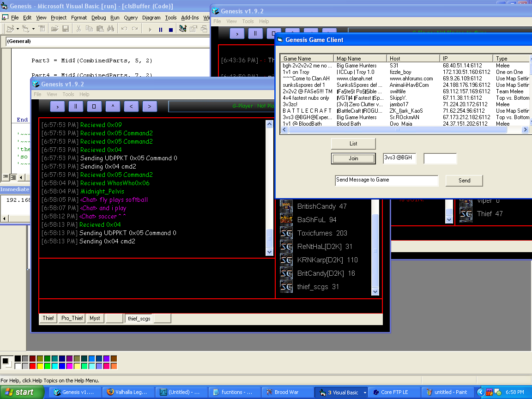Switch to the Pro_Thief tab
The image size is (532, 399).
click(72, 318)
